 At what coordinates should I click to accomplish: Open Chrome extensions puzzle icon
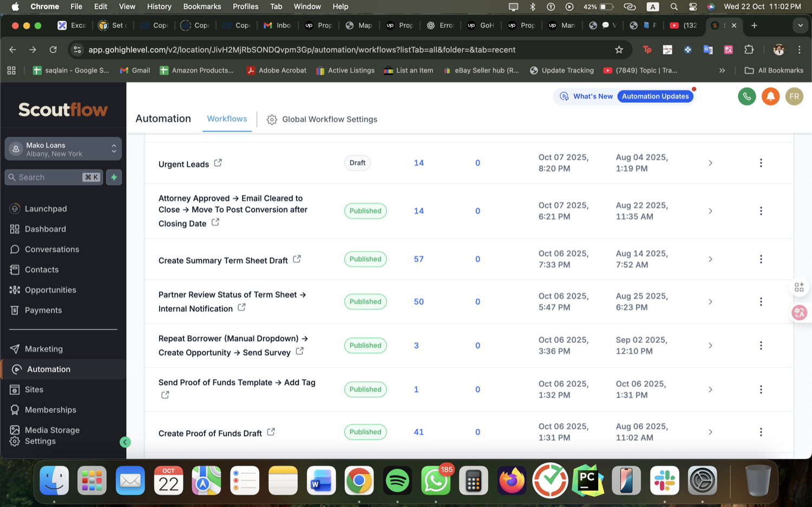click(x=749, y=50)
